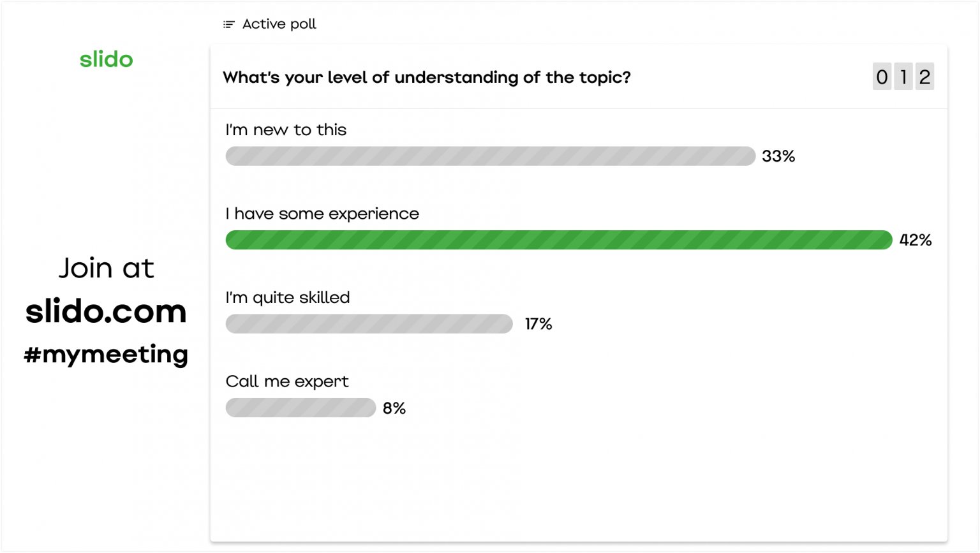The height and width of the screenshot is (553, 980).
Task: Click the Active poll list icon
Action: (x=228, y=24)
